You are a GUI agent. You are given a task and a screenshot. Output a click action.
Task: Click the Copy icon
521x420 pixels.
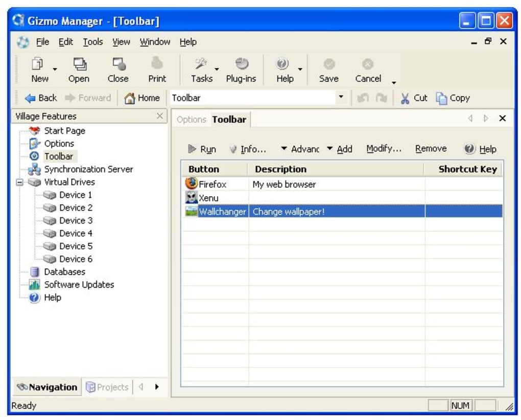(x=441, y=99)
